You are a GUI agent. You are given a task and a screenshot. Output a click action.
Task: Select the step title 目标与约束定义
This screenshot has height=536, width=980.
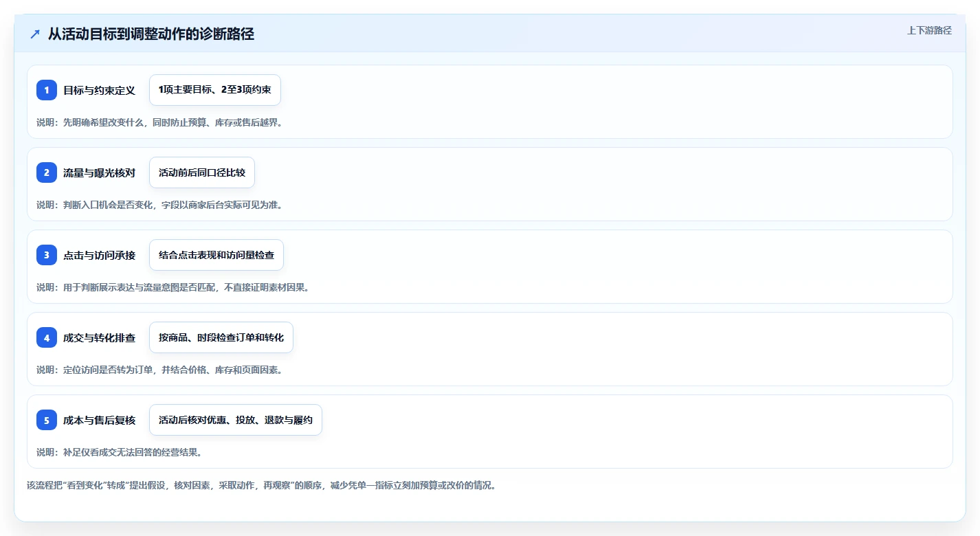point(99,90)
